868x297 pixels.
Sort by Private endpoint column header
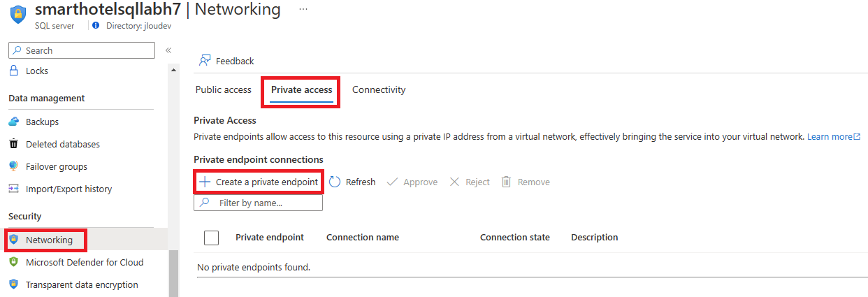tap(270, 238)
